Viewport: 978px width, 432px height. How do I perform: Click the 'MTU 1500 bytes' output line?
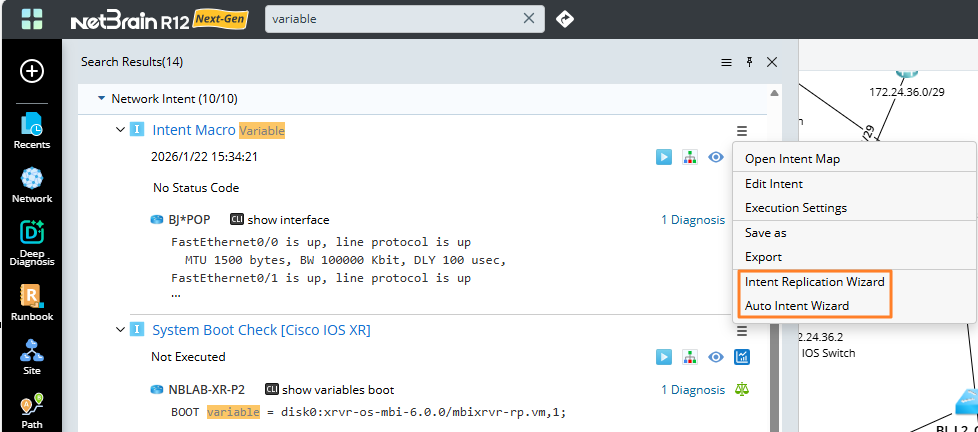[x=345, y=260]
